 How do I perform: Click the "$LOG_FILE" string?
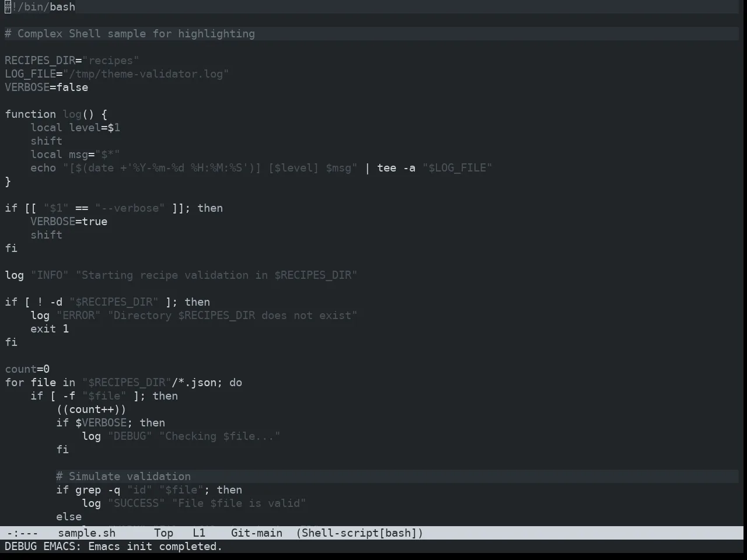pyautogui.click(x=458, y=168)
